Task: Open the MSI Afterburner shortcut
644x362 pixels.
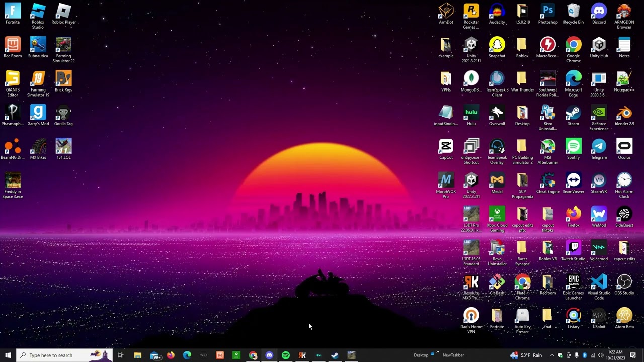Action: coord(548,152)
